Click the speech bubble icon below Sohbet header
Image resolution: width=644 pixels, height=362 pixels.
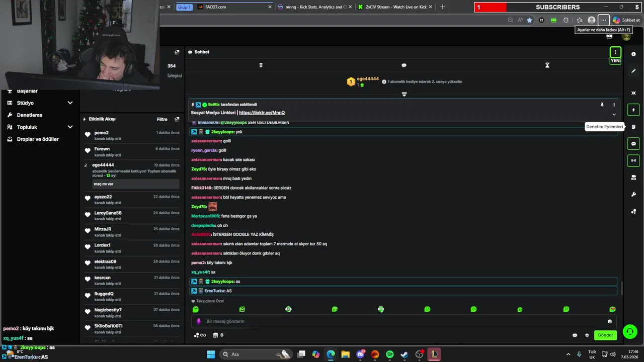point(404,65)
